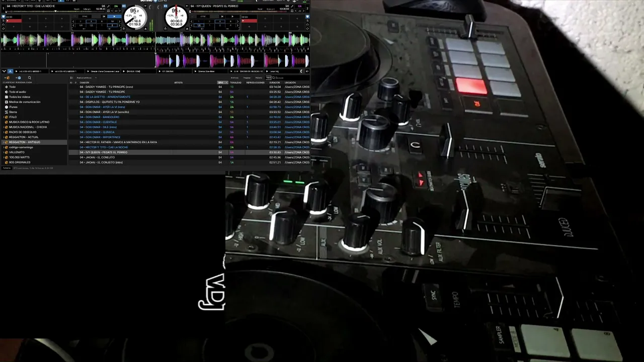
Task: Expand the VALLENATO crate
Action: click(x=4, y=152)
